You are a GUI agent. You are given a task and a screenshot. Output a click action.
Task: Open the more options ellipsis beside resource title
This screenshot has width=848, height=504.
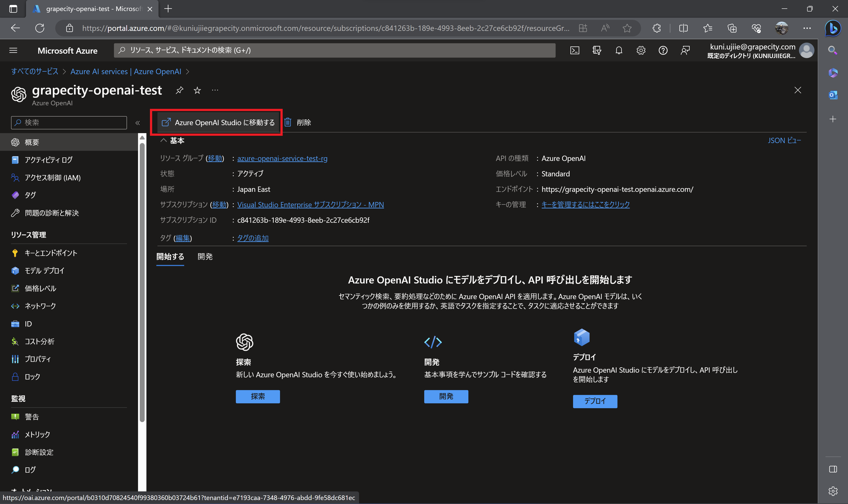[x=215, y=90]
